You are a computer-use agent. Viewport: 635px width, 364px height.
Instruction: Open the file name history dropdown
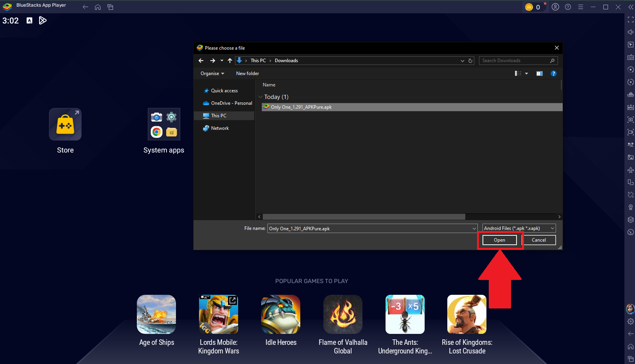[474, 228]
